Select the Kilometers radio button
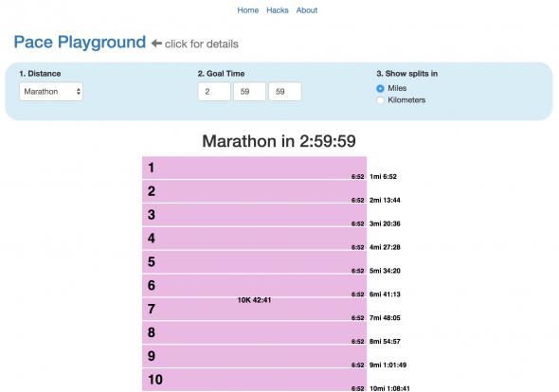The width and height of the screenshot is (559, 392). point(380,100)
